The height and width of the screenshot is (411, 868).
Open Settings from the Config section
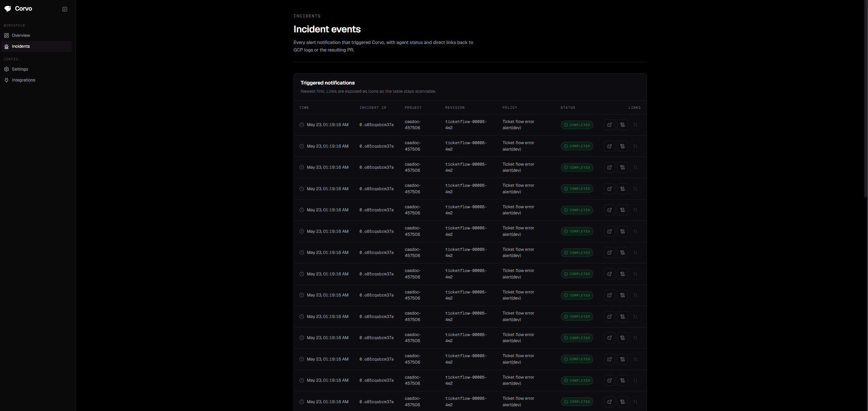[x=36, y=69]
